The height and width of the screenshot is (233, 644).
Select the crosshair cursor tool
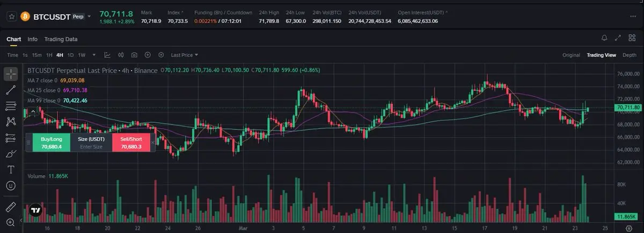tap(11, 74)
